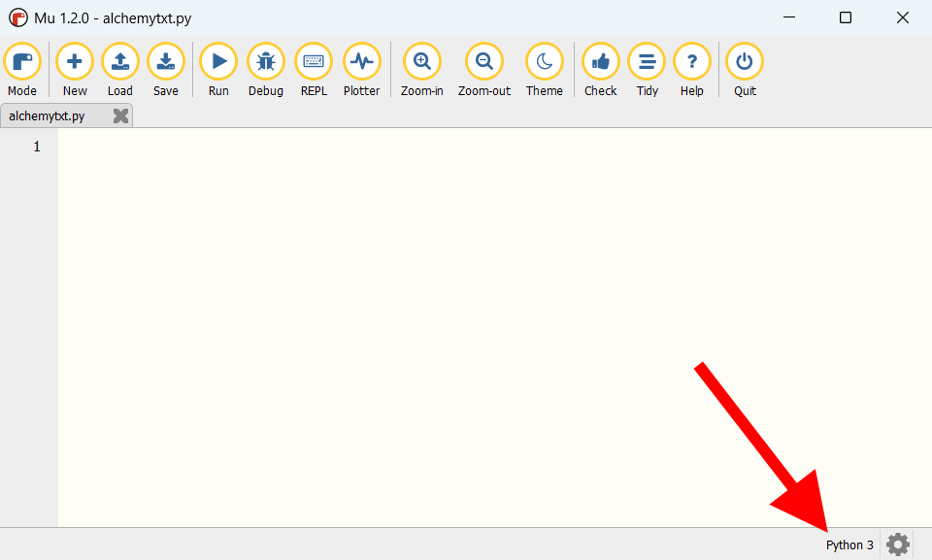Open the Mode selection icon
Screen dimensions: 932x560
click(22, 62)
